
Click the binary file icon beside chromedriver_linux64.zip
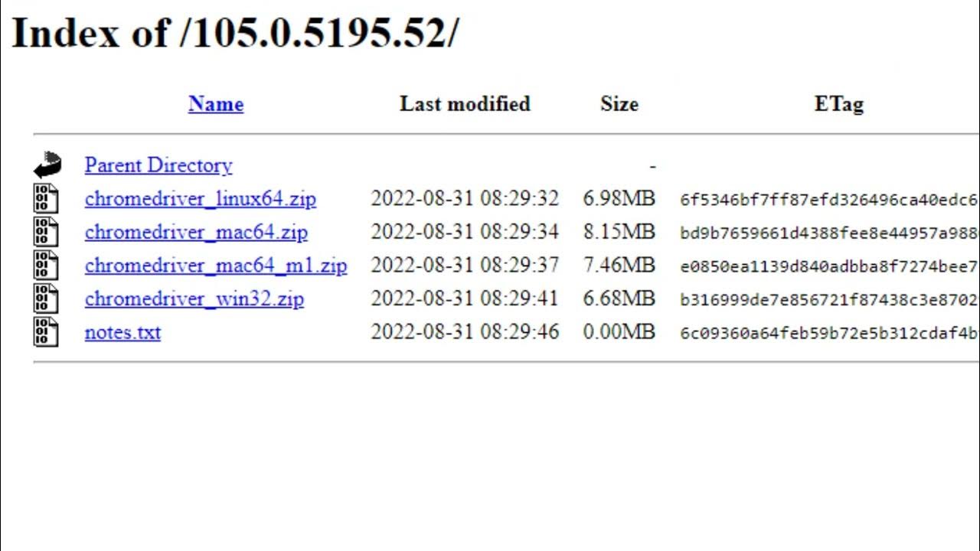(46, 198)
